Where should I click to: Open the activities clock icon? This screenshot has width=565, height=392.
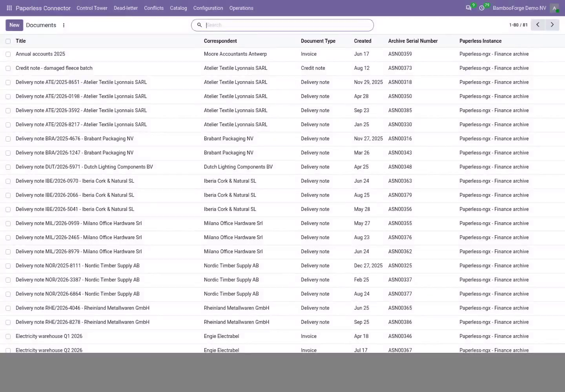click(x=482, y=8)
